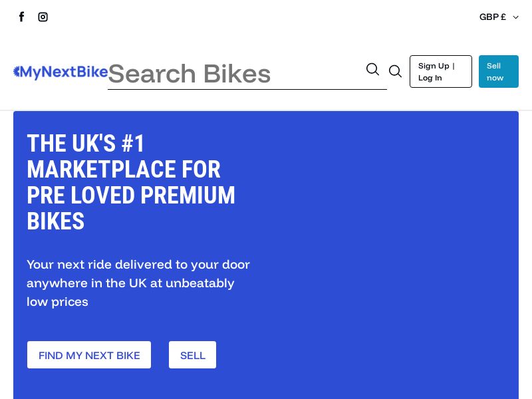Click the MyNextBike wordmark to go home

tap(63, 72)
